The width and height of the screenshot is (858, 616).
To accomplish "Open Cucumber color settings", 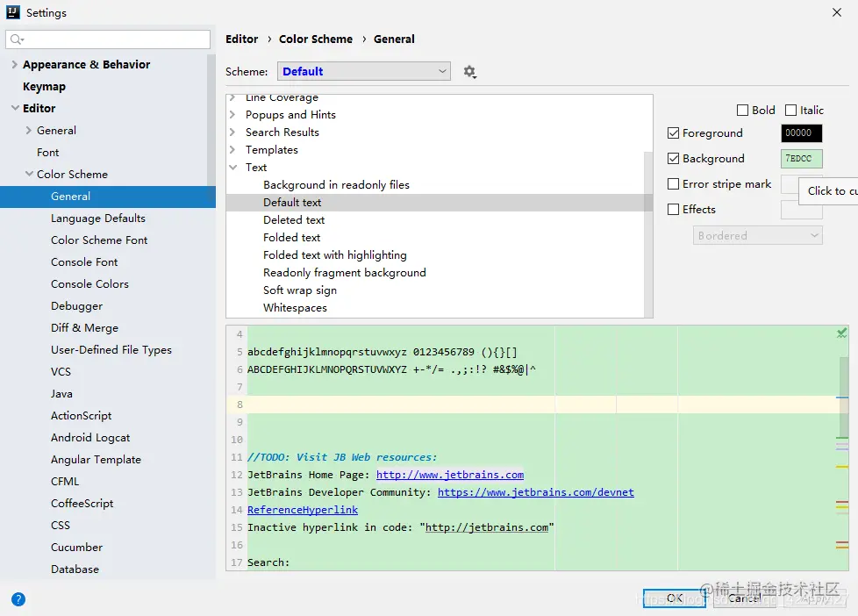I will coord(76,547).
